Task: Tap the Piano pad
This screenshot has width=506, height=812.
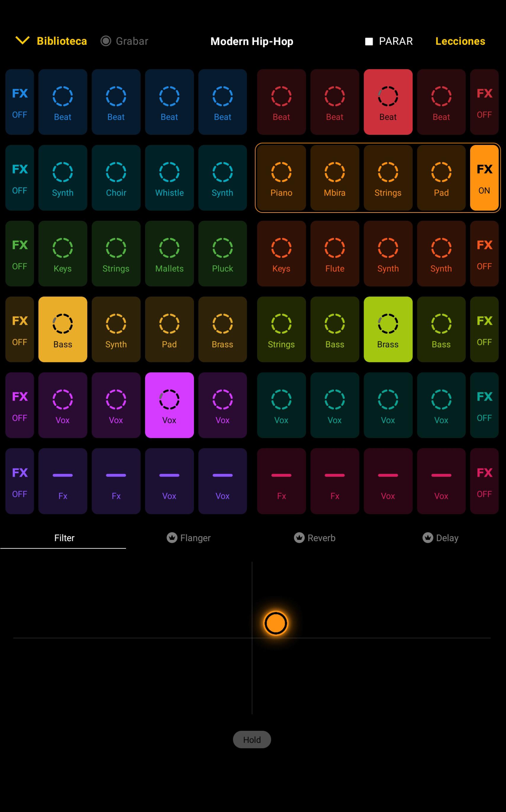Action: [x=281, y=178]
